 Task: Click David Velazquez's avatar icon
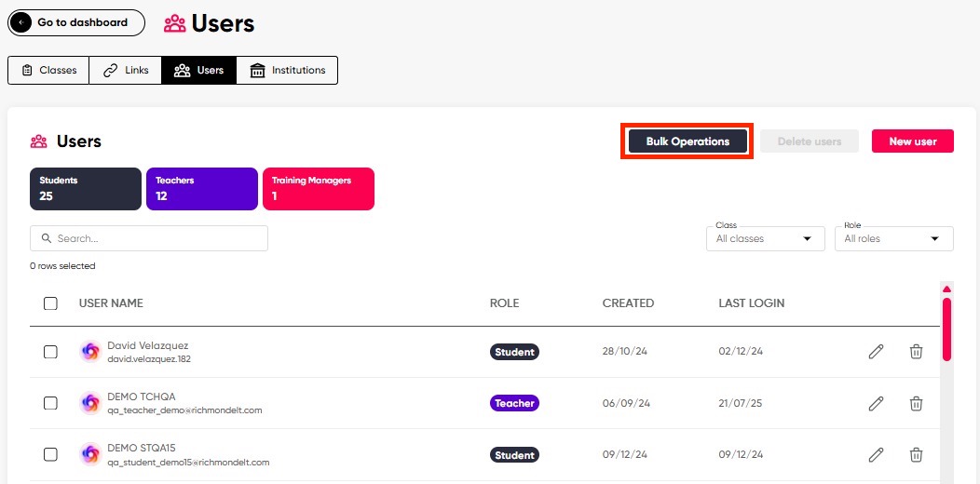click(90, 352)
